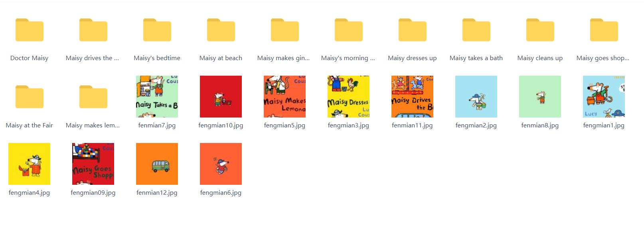The width and height of the screenshot is (644, 231).
Task: Open the fengmian10.jpg red image
Action: click(221, 96)
